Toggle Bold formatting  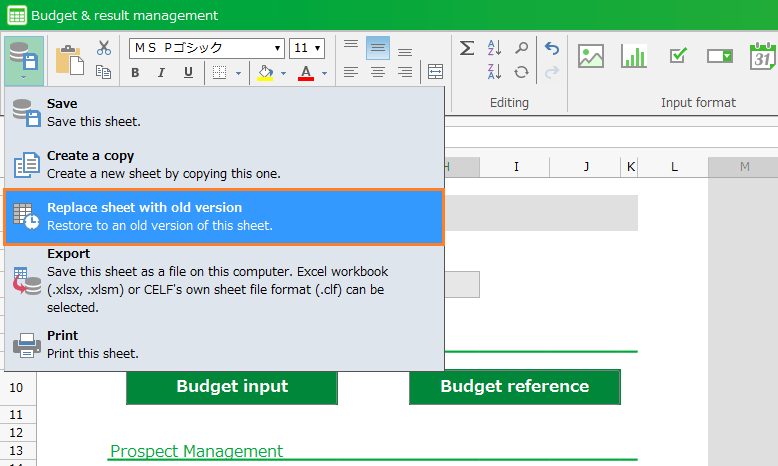[135, 73]
